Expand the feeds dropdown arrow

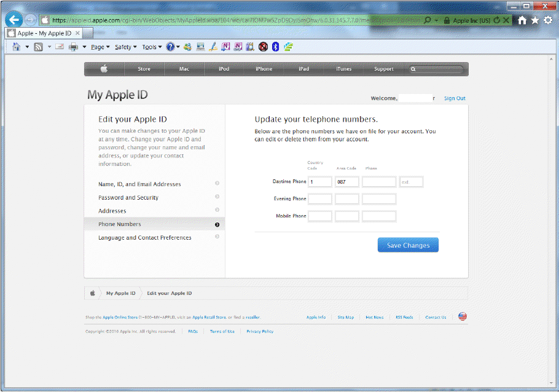49,47
